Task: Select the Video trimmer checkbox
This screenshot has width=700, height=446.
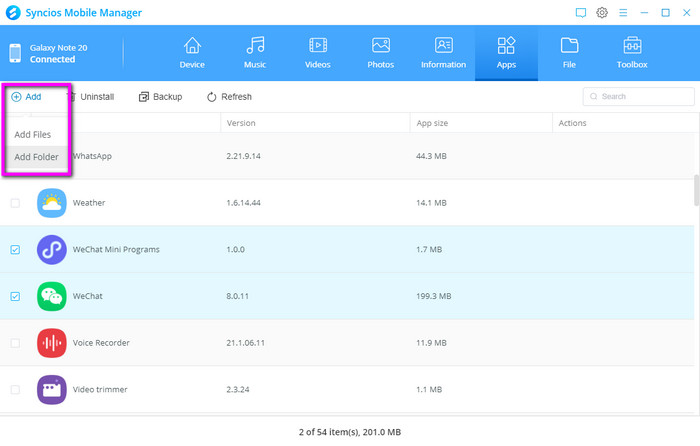Action: tap(15, 389)
